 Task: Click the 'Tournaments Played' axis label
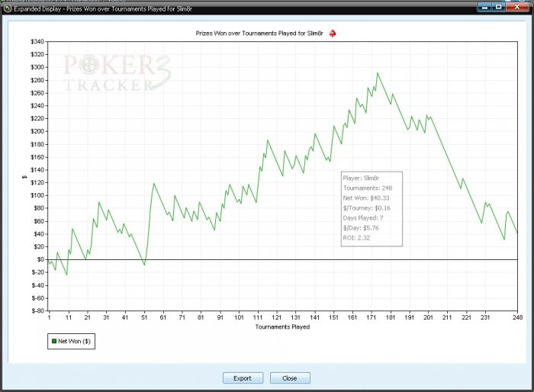282,326
